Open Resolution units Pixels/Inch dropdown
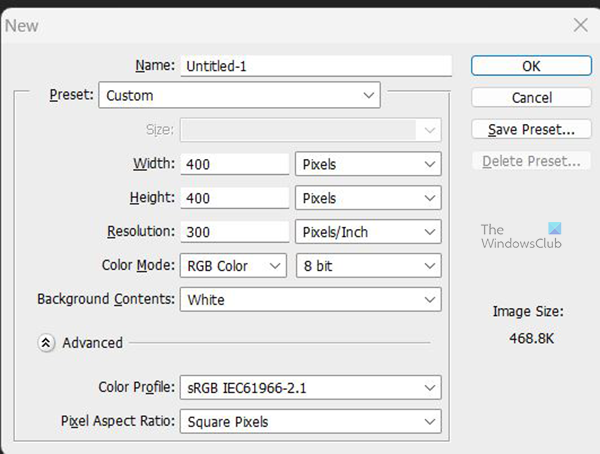The height and width of the screenshot is (454, 600). tap(368, 232)
